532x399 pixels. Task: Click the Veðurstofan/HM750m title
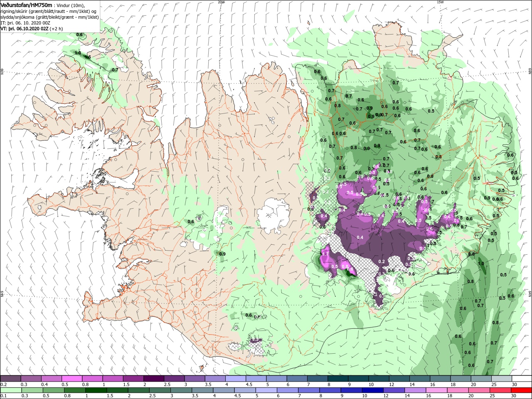pos(26,5)
